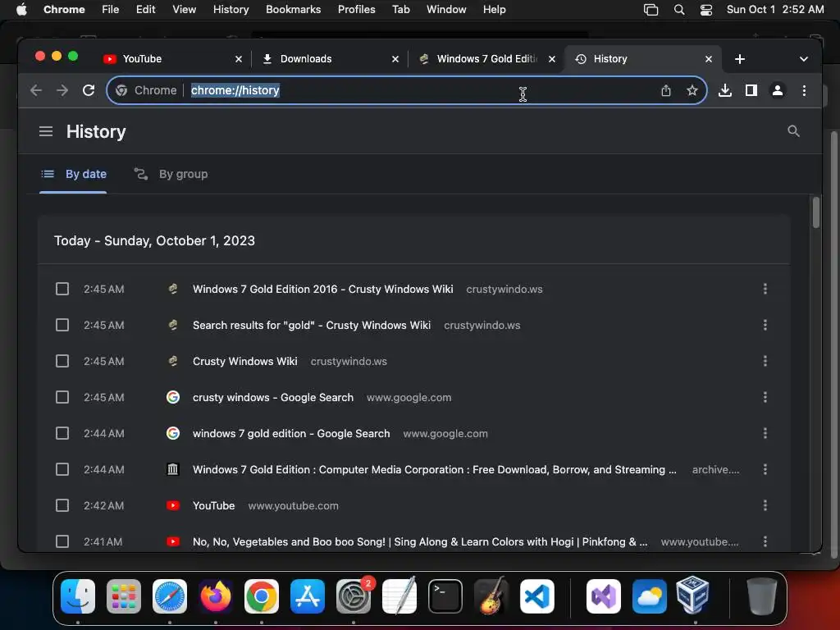
Task: Open VirtualBox from the Dock
Action: pos(692,596)
